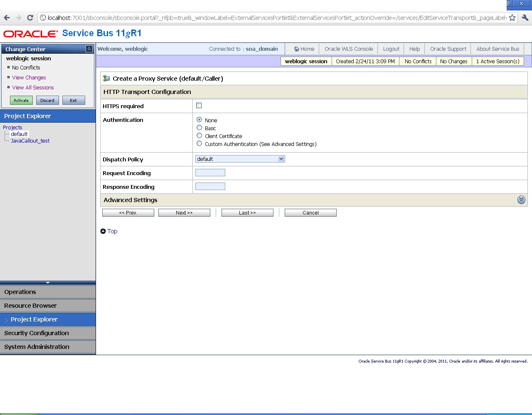Open the Operations panel
This screenshot has height=415, width=532.
[48, 292]
